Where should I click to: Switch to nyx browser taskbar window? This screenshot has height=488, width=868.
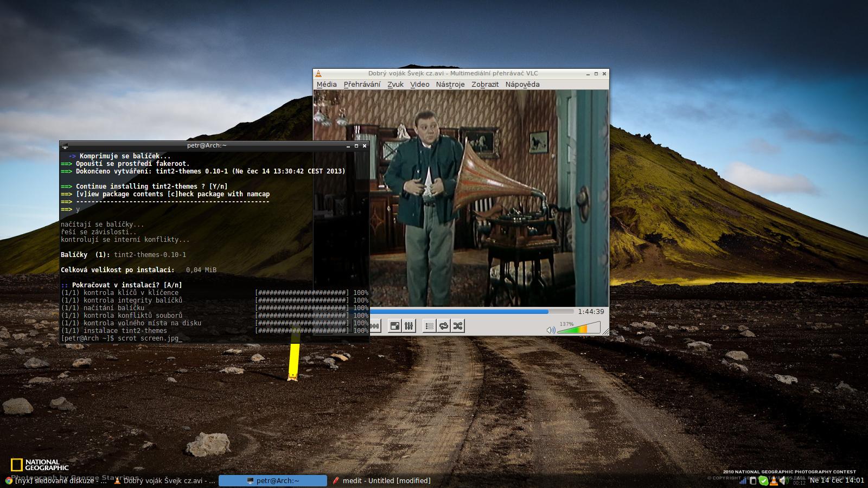[56, 481]
